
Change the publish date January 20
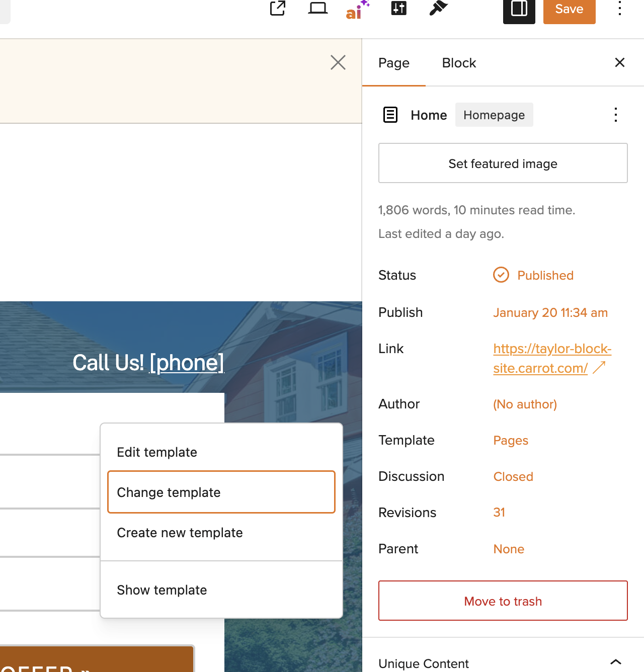tap(550, 313)
